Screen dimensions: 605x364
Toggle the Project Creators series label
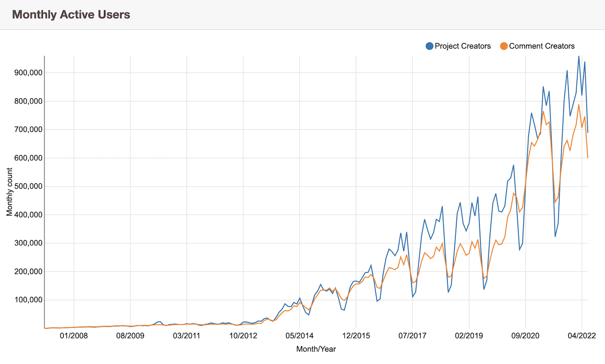pyautogui.click(x=463, y=46)
